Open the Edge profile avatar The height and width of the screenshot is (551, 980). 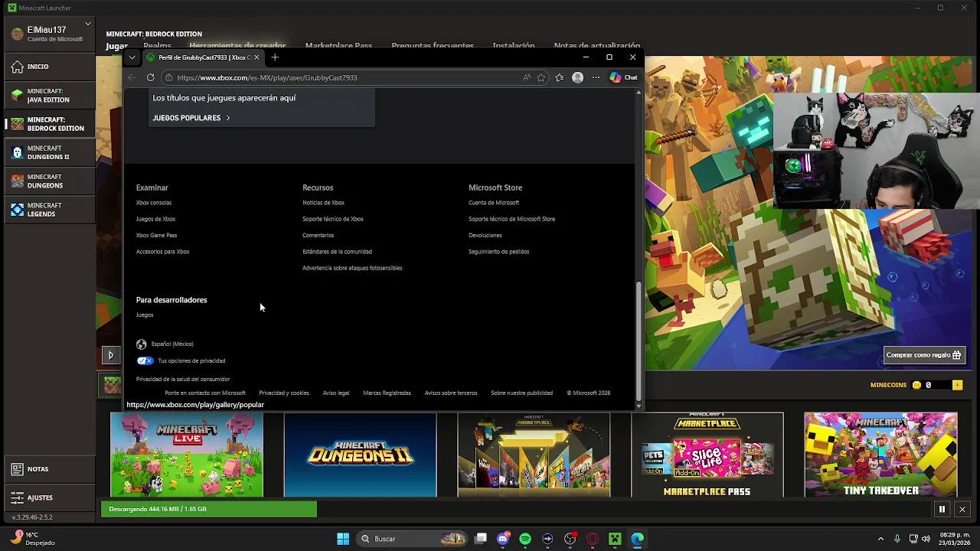pos(578,77)
